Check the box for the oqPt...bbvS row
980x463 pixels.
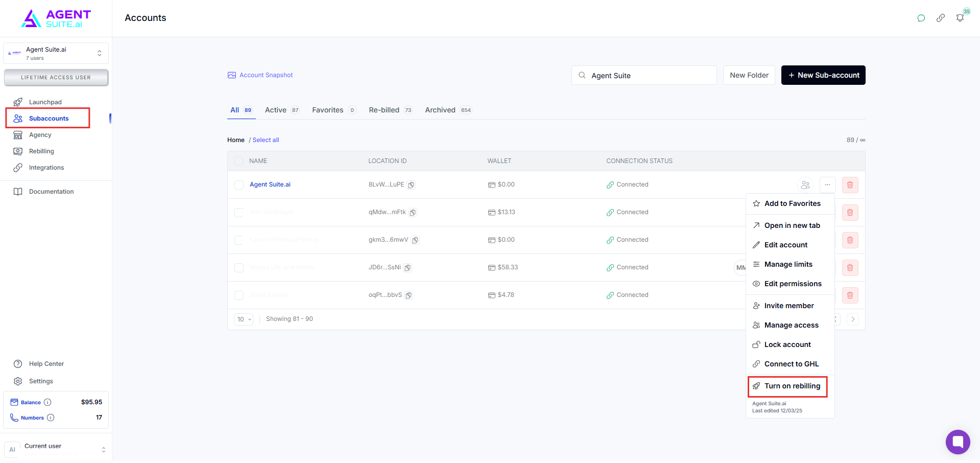[238, 295]
